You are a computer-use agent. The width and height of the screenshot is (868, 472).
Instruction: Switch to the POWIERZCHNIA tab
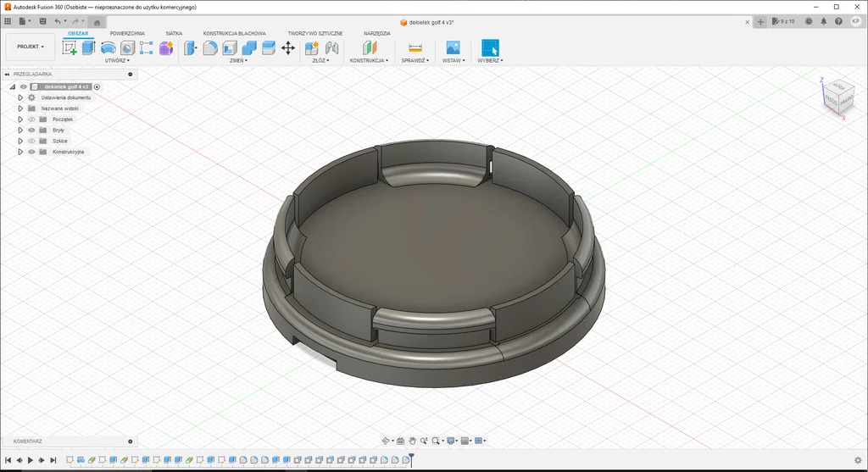127,33
